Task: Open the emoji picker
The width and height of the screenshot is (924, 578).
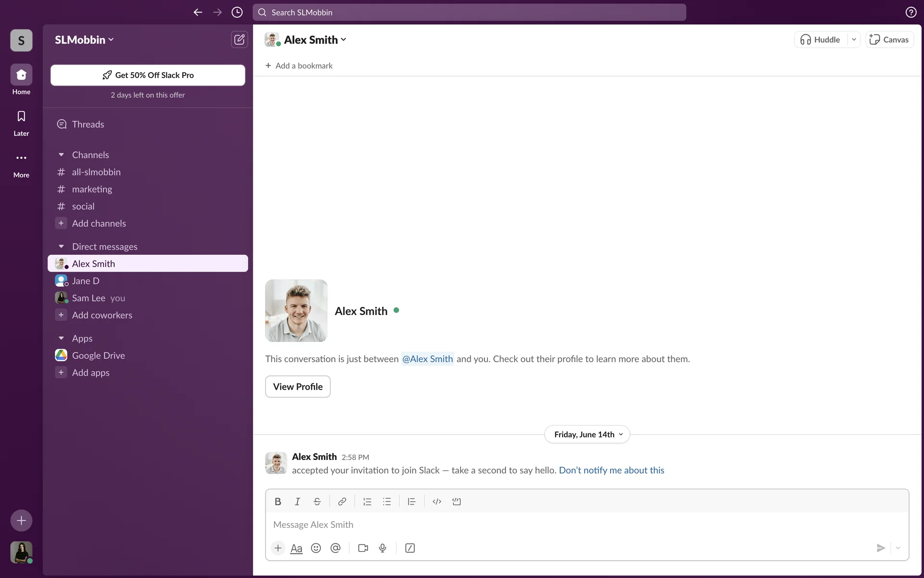Action: click(x=316, y=548)
